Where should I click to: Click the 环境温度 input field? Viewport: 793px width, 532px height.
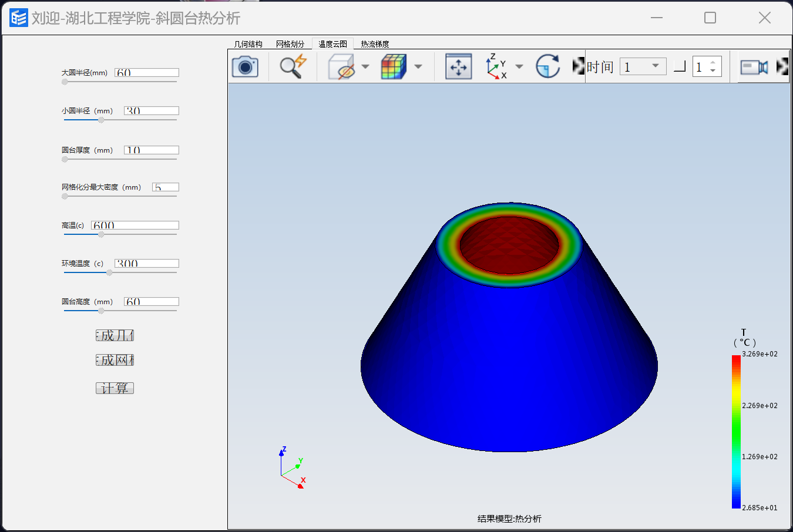tap(147, 263)
